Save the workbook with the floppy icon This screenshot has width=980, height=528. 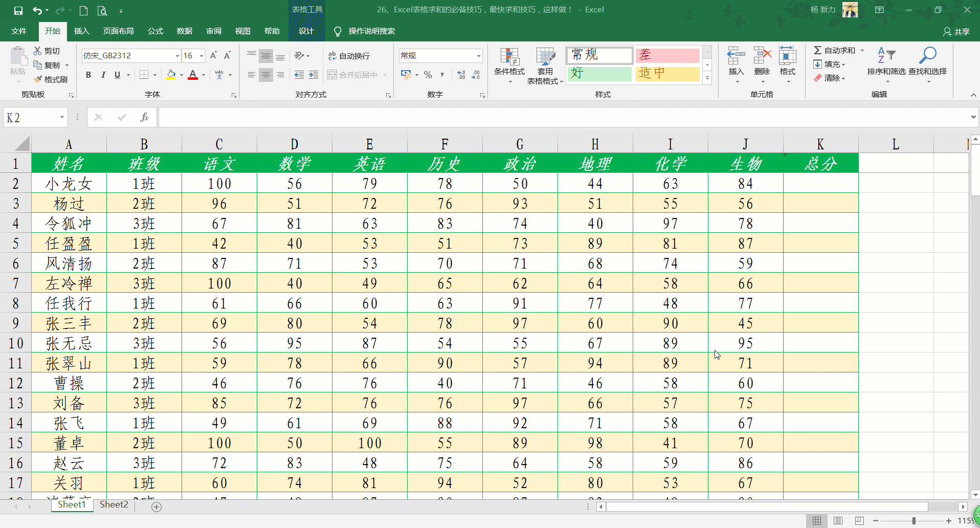[x=18, y=10]
